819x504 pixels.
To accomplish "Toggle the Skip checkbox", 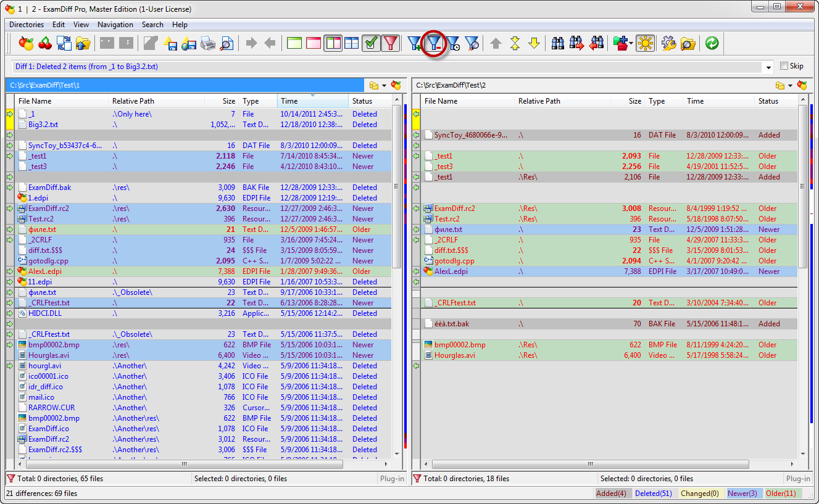I will 784,66.
